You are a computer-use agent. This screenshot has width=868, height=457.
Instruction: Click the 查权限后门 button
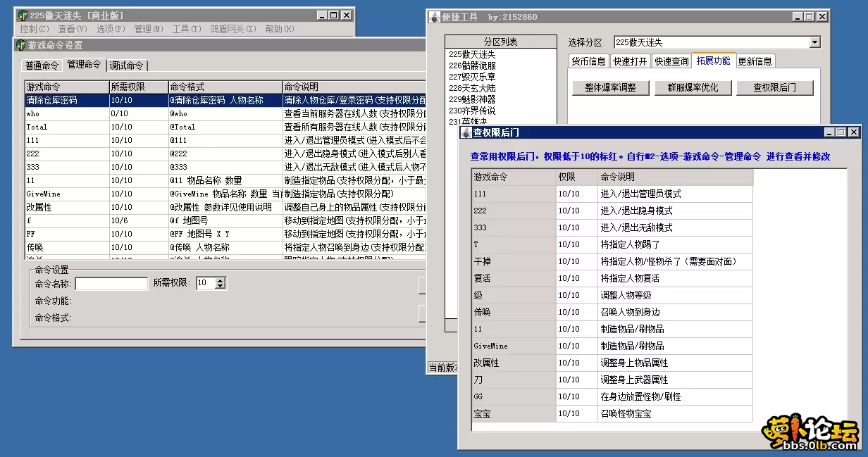[x=774, y=88]
